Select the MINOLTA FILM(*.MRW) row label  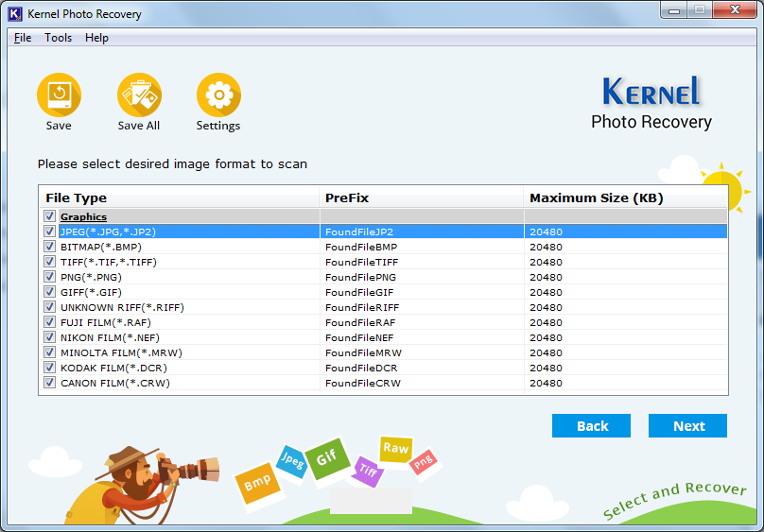[x=121, y=352]
